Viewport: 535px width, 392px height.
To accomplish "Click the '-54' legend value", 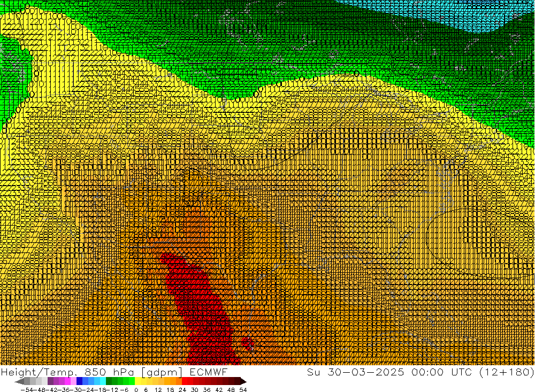I will (27, 390).
